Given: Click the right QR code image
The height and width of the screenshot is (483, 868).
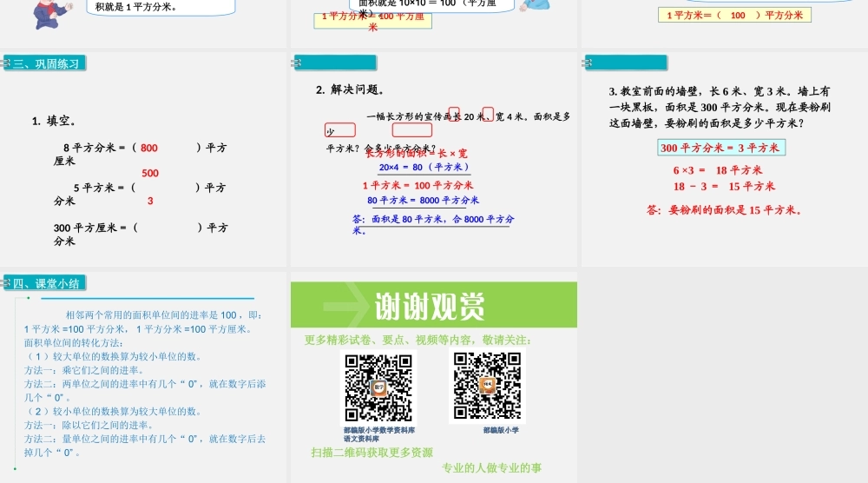Looking at the screenshot, I should tap(488, 387).
